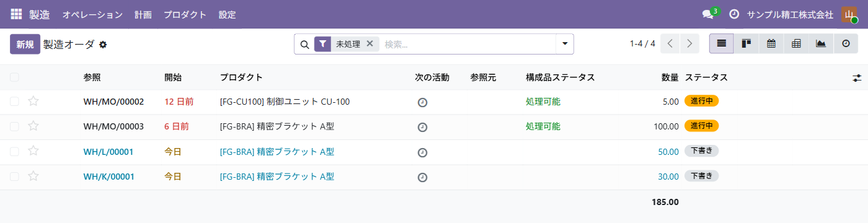Open the chat messages icon with badge 3
Image resolution: width=868 pixels, height=223 pixels.
(x=707, y=14)
